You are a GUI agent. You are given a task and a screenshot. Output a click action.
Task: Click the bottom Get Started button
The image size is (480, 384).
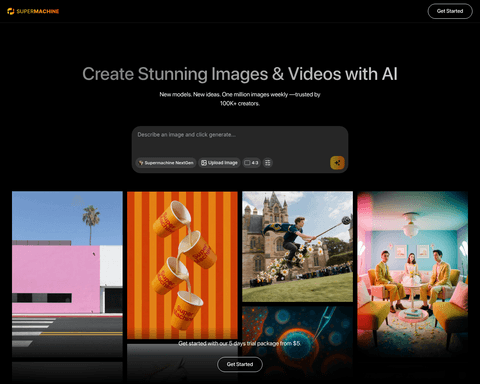click(x=240, y=364)
